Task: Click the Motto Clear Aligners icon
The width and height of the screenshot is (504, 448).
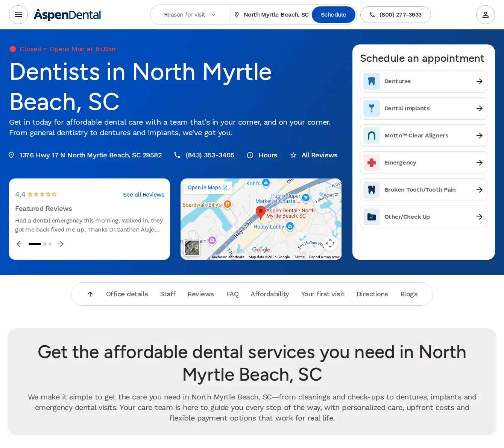Action: (372, 136)
